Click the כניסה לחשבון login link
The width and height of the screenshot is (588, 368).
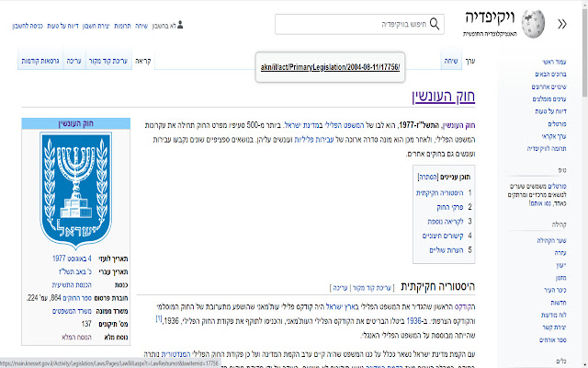tap(28, 26)
